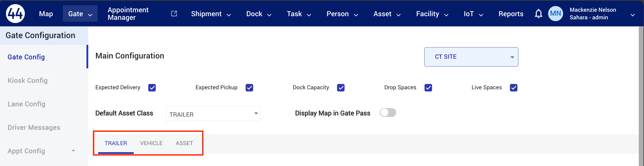The image size is (644, 166).
Task: Open Driver Messages section
Action: 34,127
